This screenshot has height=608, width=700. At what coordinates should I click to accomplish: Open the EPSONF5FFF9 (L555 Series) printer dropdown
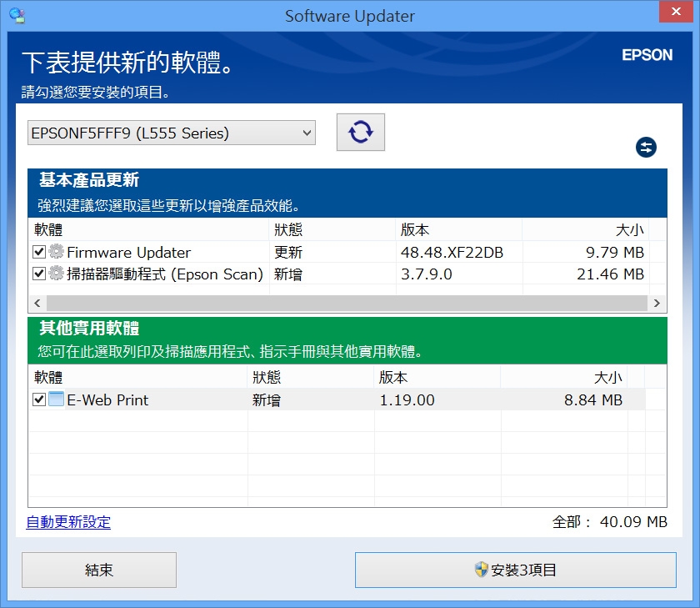click(x=172, y=133)
